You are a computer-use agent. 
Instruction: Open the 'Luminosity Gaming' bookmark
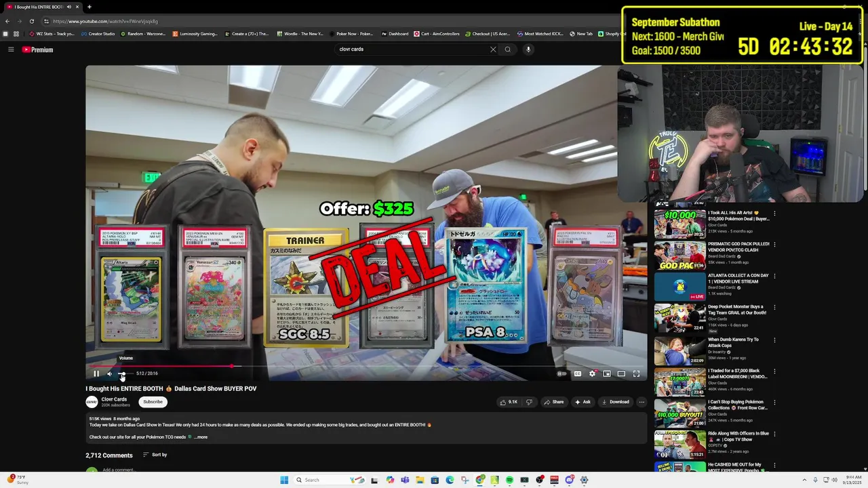tap(195, 34)
